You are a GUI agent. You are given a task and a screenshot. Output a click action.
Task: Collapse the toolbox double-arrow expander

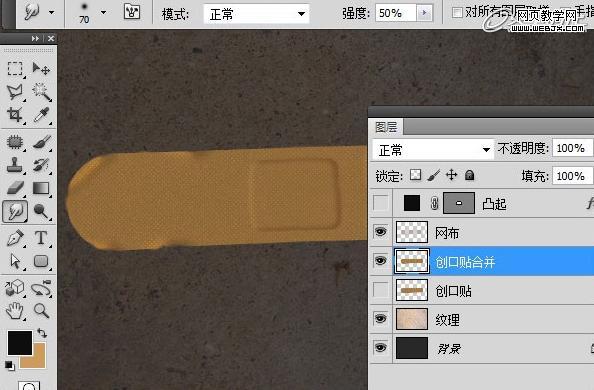(35, 39)
